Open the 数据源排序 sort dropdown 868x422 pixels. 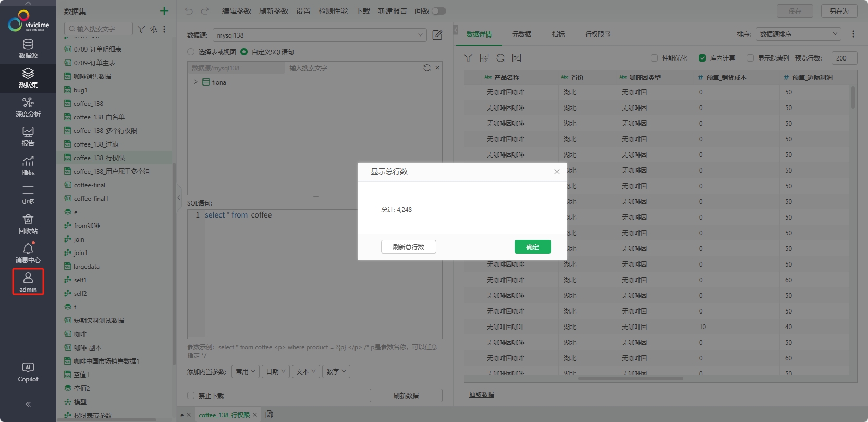tap(798, 34)
